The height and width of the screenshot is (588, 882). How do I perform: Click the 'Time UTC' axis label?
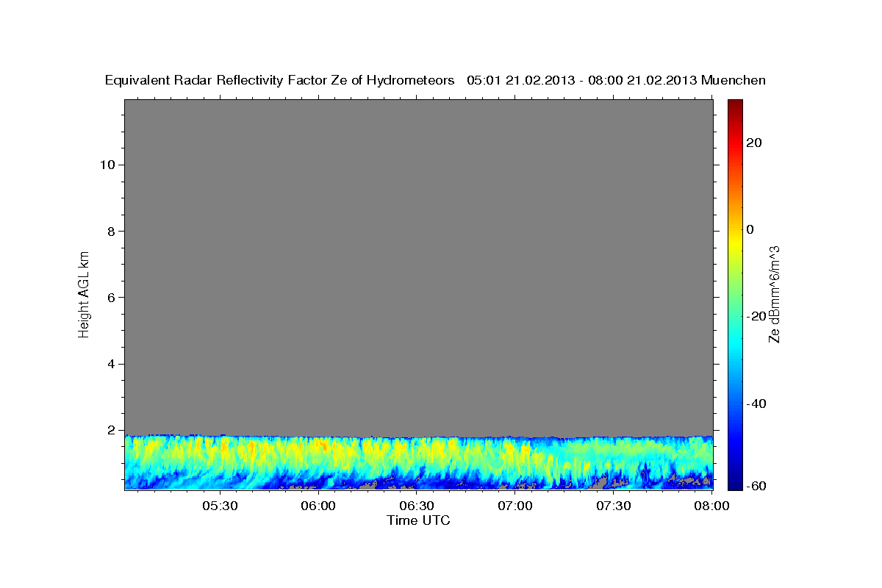(x=418, y=520)
